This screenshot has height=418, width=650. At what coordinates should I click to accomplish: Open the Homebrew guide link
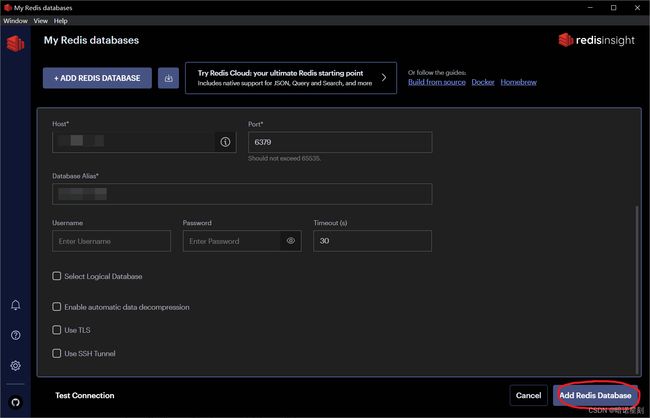519,82
